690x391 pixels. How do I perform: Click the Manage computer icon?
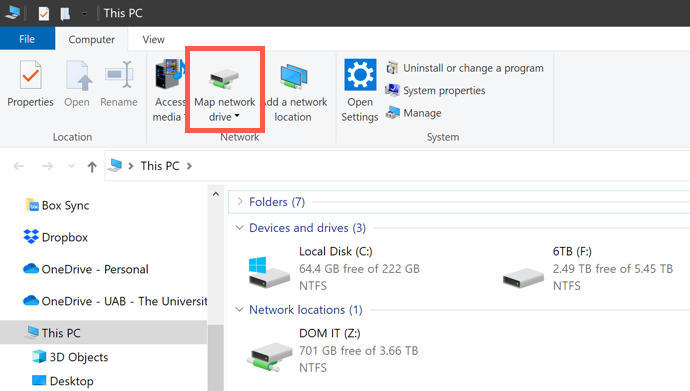(x=393, y=113)
